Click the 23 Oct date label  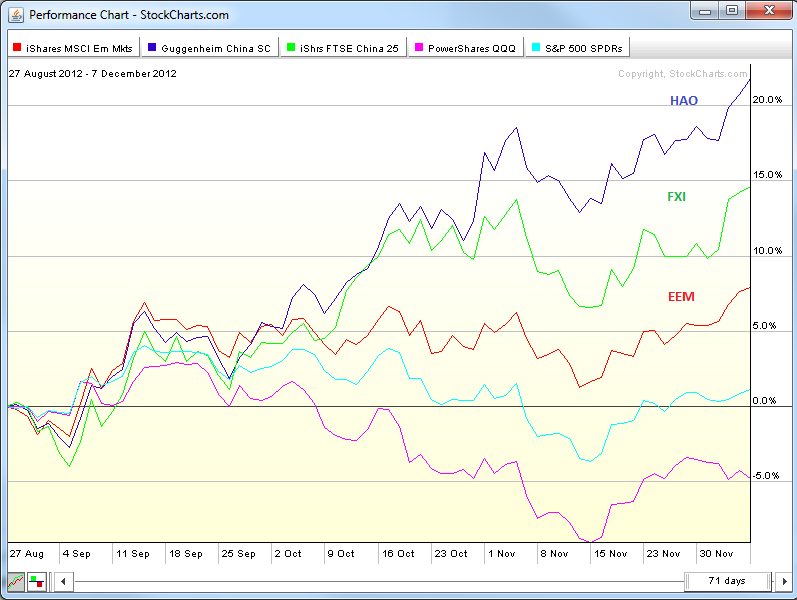[451, 554]
